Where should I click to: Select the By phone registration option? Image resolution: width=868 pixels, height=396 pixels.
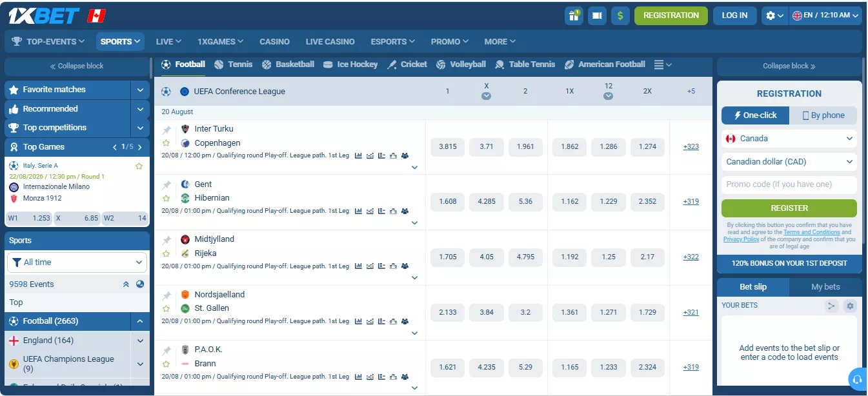click(x=823, y=115)
